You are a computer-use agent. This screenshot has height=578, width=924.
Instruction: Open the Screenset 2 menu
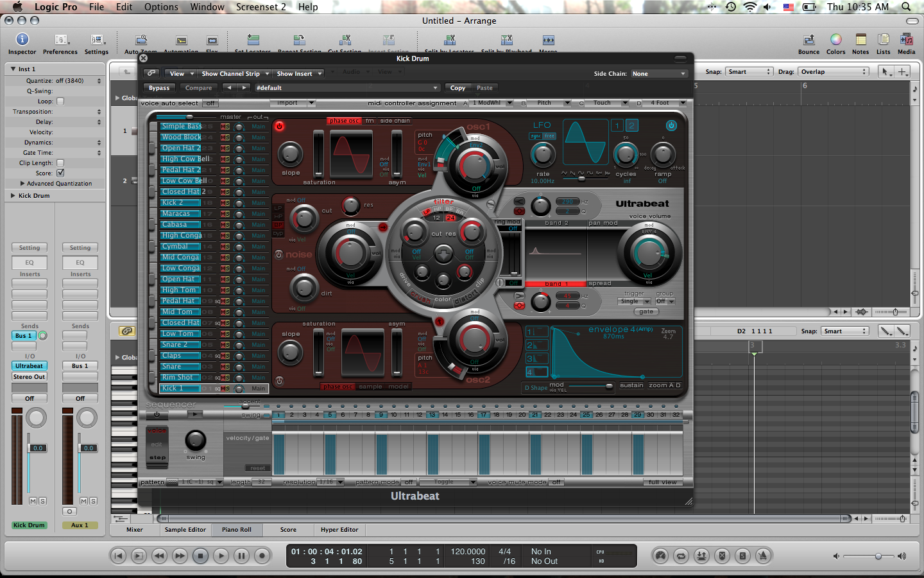(x=261, y=7)
